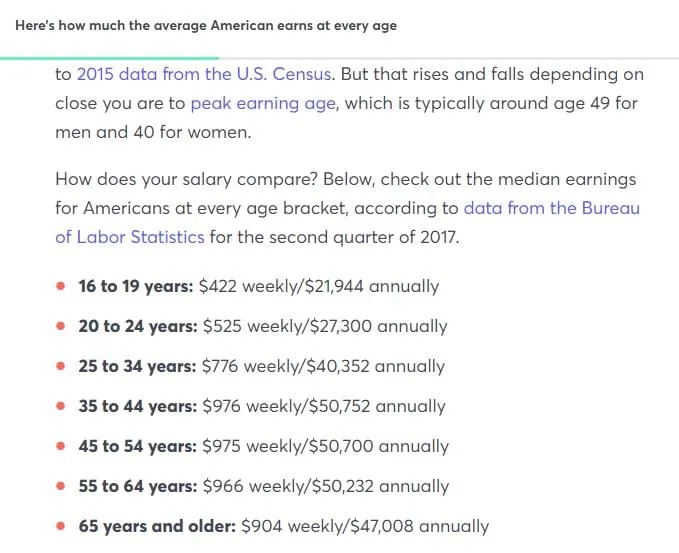This screenshot has width=679, height=553.
Task: Click the bold 65 years and older label
Action: pos(157,526)
